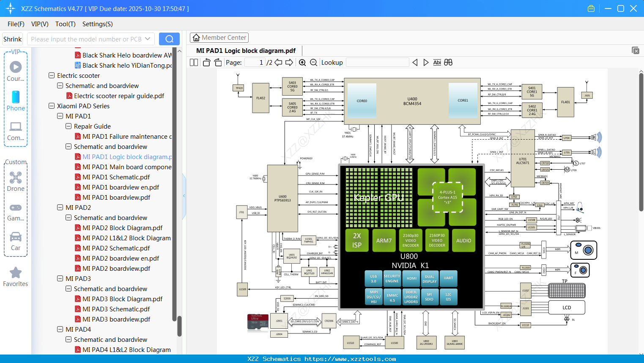Collapse the Electric scooter category

pyautogui.click(x=51, y=75)
